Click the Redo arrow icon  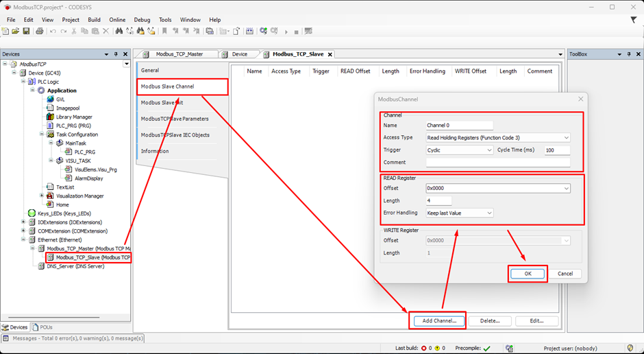coord(64,32)
